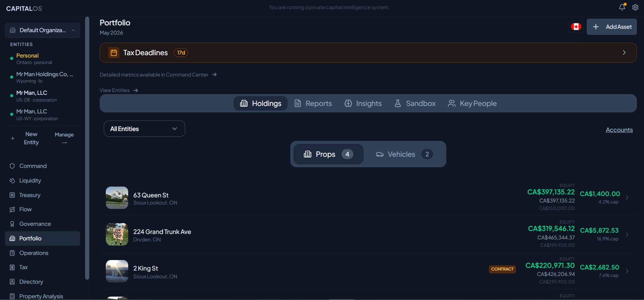The width and height of the screenshot is (644, 300).
Task: Click the Operations clipboard icon
Action: coord(12,253)
